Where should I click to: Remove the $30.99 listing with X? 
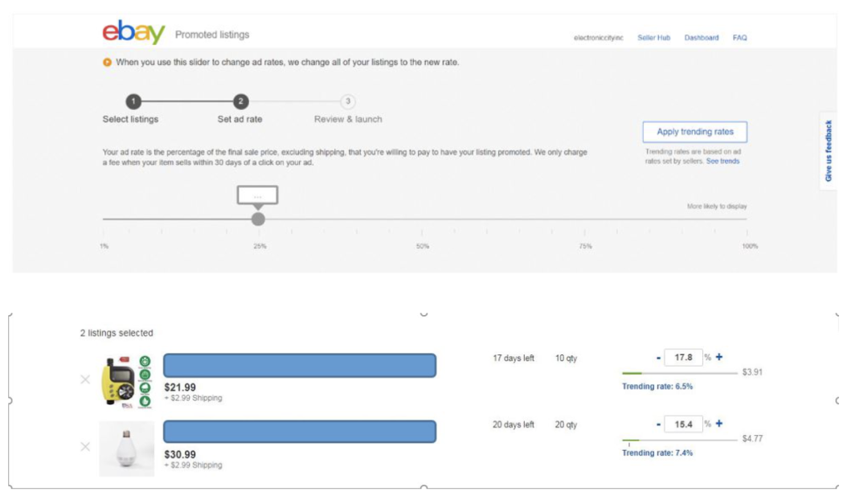click(x=85, y=446)
